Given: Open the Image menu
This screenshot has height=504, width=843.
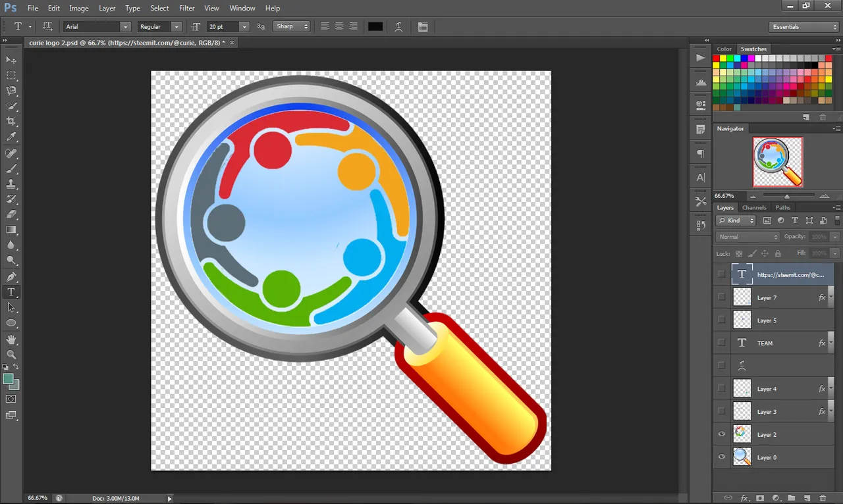Looking at the screenshot, I should (79, 8).
